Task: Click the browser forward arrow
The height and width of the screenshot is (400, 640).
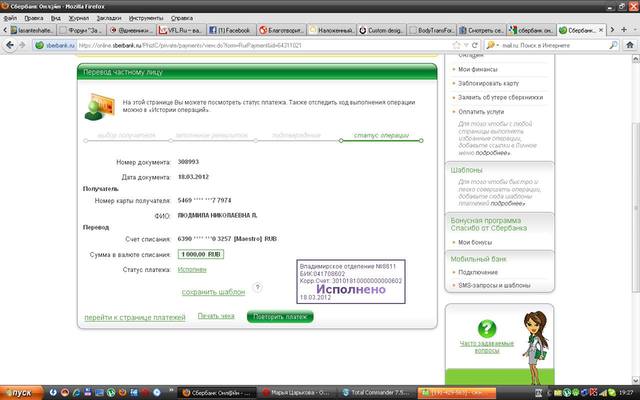Action: (x=22, y=45)
